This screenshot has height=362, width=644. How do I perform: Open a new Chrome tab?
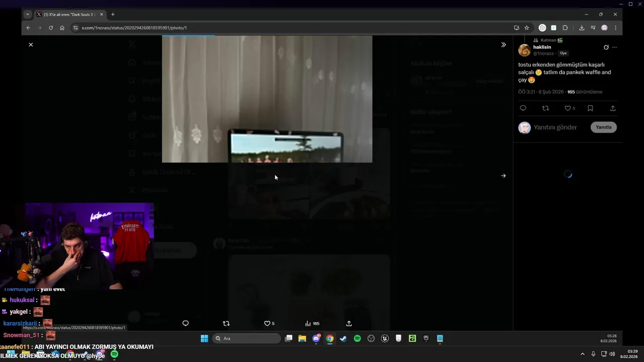113,15
